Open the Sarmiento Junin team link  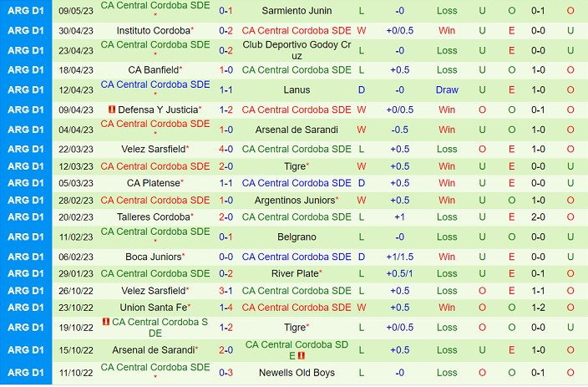[x=297, y=11]
